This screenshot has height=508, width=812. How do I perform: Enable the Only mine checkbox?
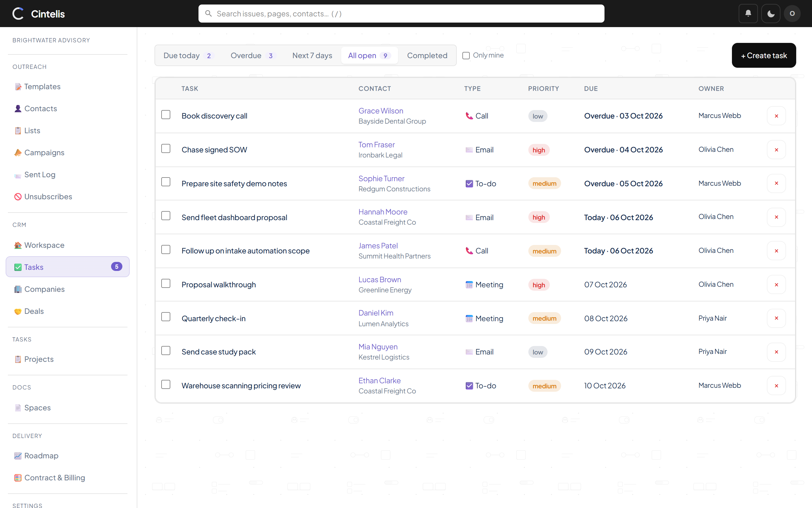tap(466, 55)
